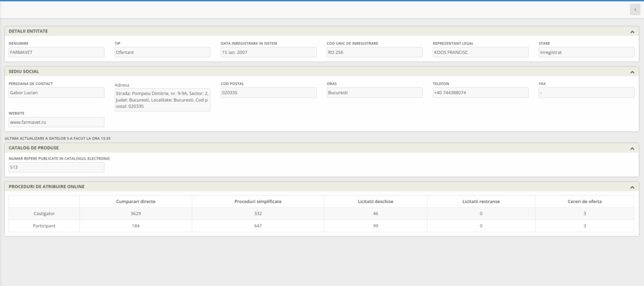The width and height of the screenshot is (644, 286).
Task: Click the Website field www.farmavet.ro
Action: tap(57, 122)
